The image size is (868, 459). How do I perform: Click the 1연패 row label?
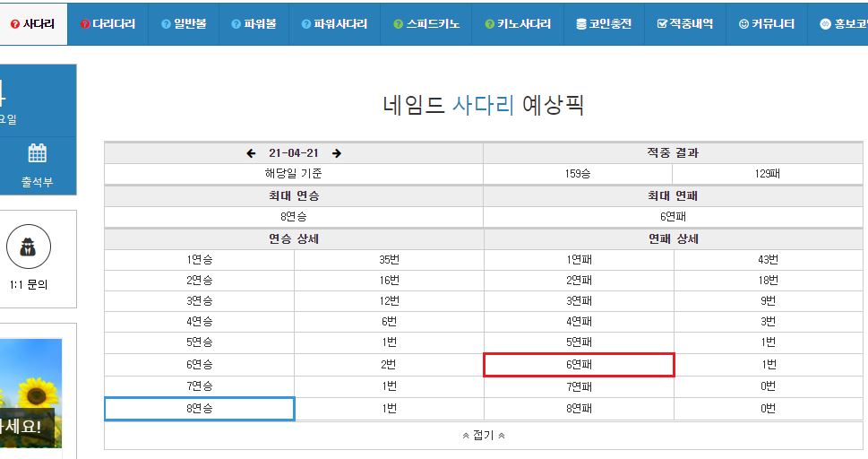click(579, 259)
